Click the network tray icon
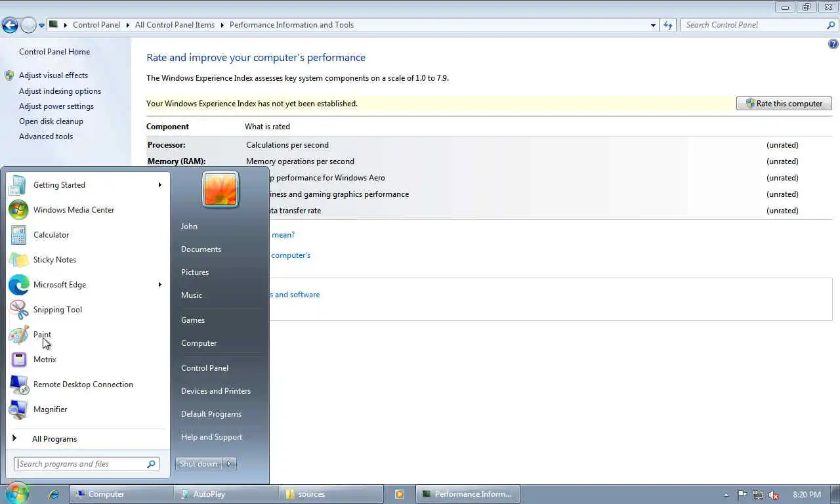 [758, 495]
